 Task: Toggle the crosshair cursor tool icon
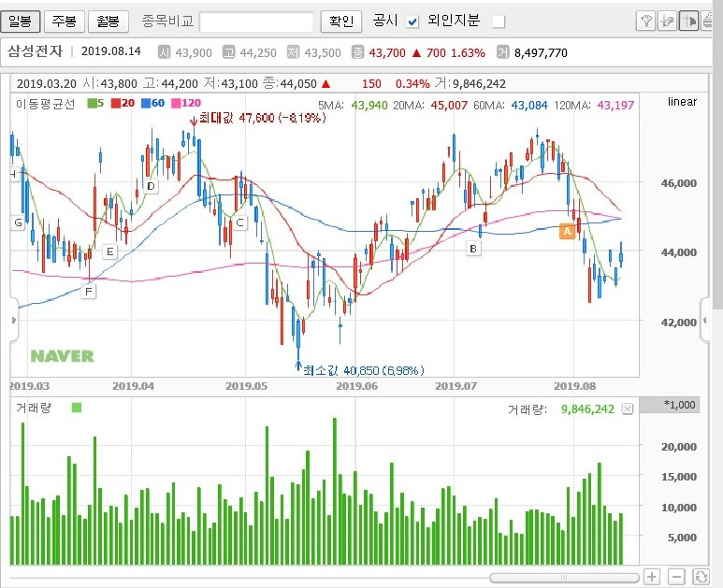[688, 21]
